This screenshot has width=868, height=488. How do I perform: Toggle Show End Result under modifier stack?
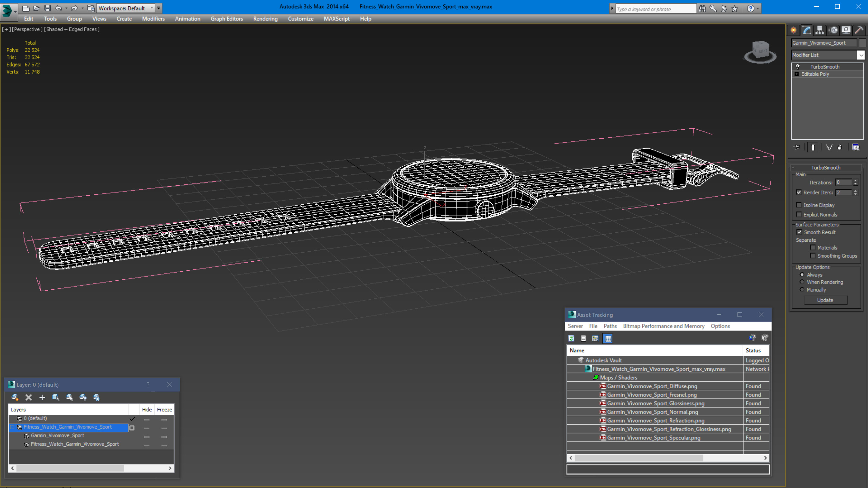pyautogui.click(x=813, y=147)
